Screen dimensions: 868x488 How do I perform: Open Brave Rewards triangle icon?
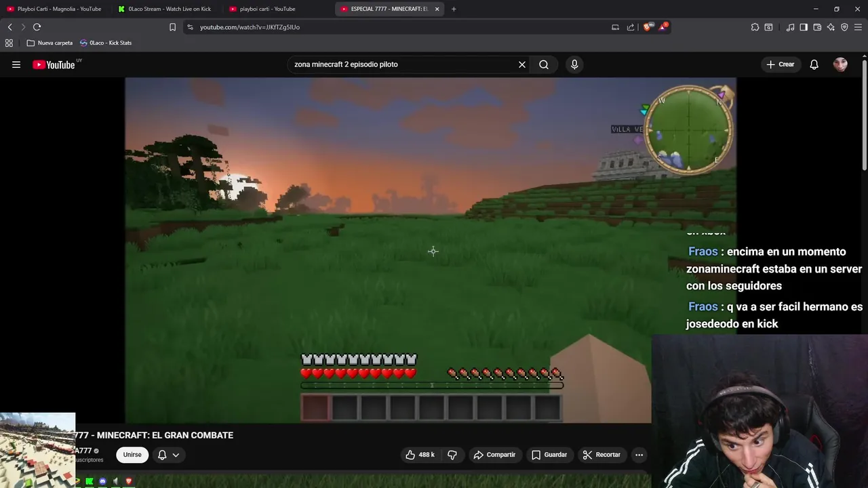[x=663, y=27]
